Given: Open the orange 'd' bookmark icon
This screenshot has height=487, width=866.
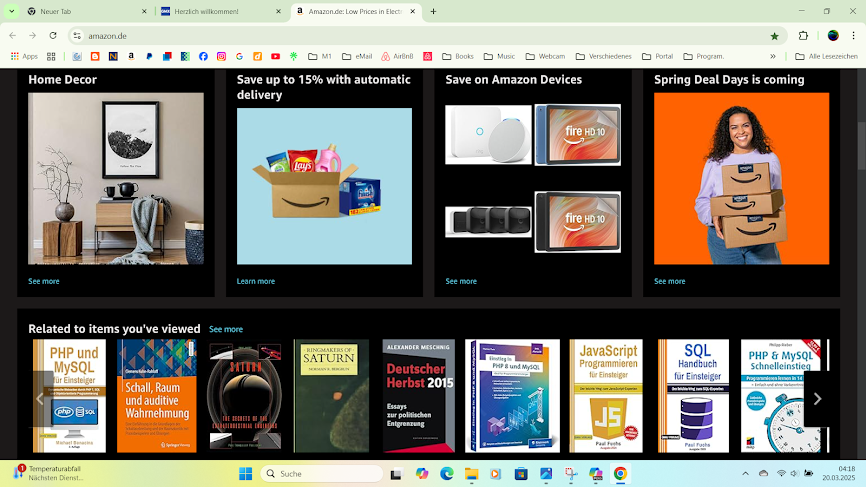Looking at the screenshot, I should click(x=257, y=56).
